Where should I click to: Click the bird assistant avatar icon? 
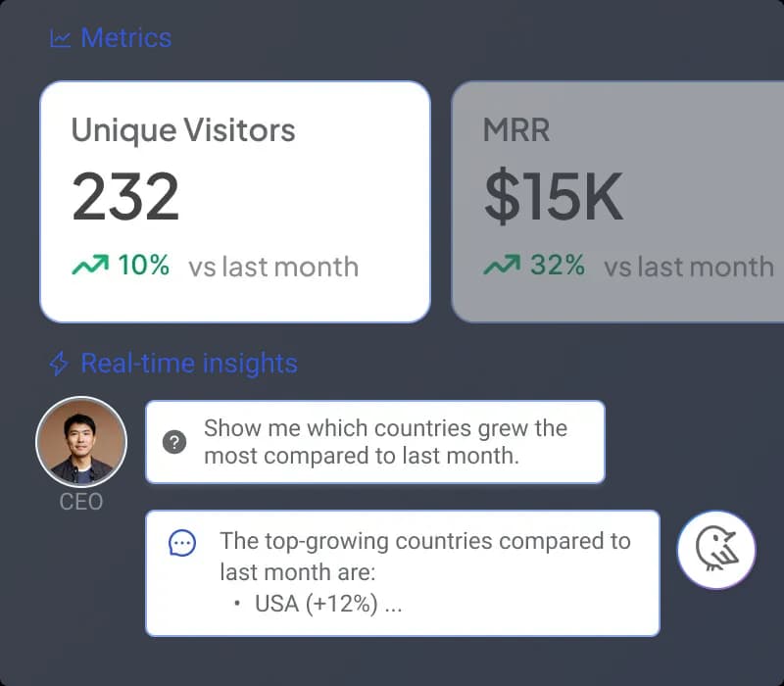click(x=716, y=550)
